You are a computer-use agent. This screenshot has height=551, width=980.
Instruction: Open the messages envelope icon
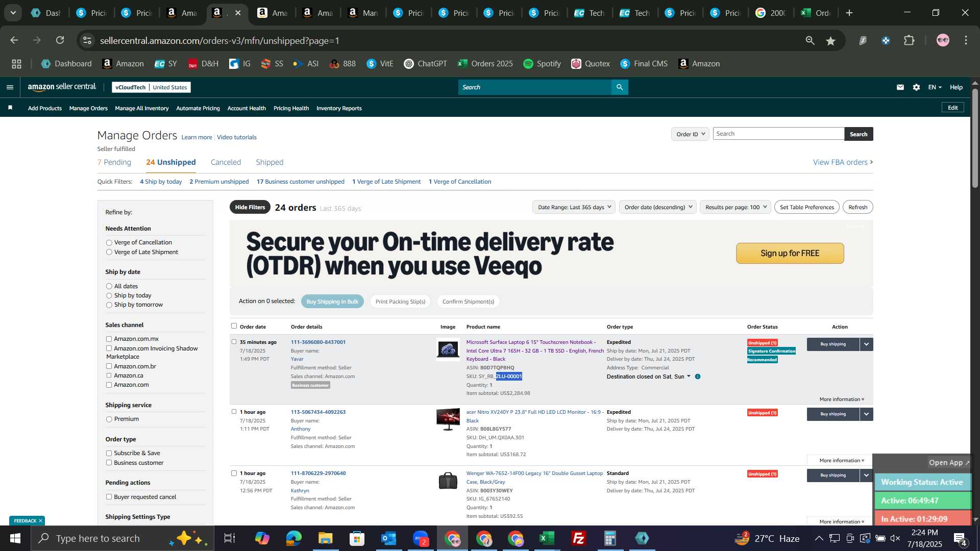coord(900,87)
